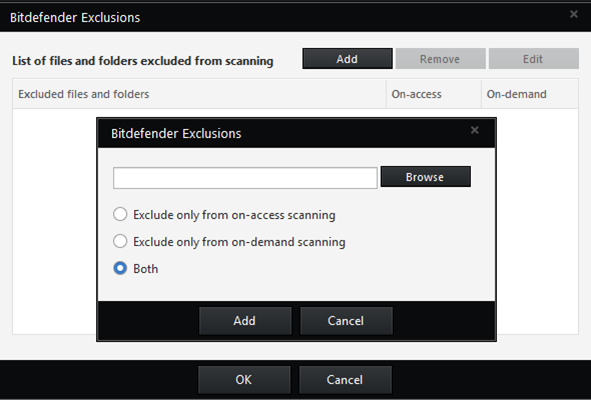The width and height of the screenshot is (591, 400).
Task: Confirm with Add in the dialog footer
Action: tap(245, 321)
